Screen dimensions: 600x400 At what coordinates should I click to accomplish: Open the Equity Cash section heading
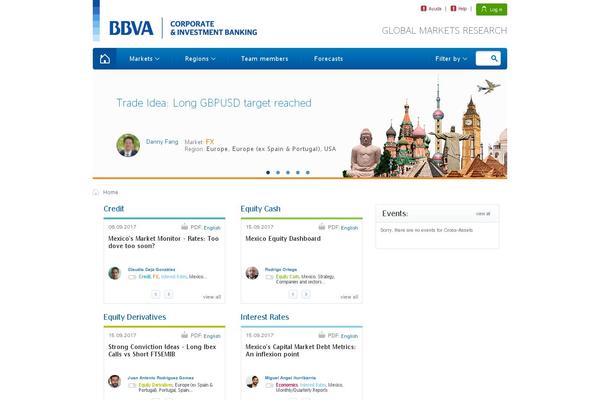(x=261, y=209)
